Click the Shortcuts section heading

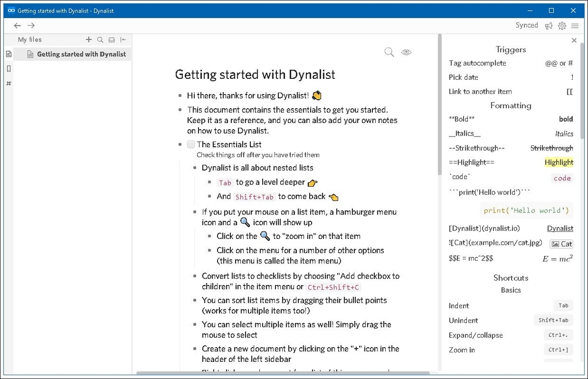coord(511,278)
